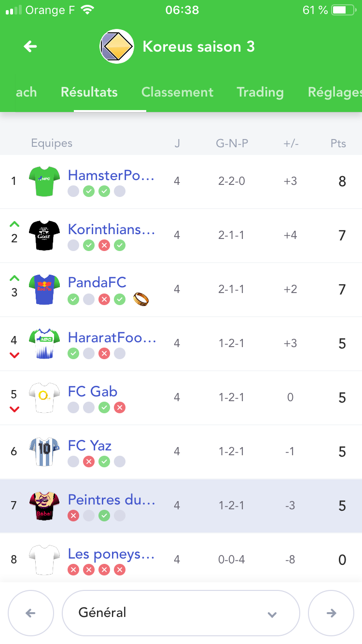Sort by the Pts column header
Image resolution: width=362 pixels, height=644 pixels.
(338, 143)
